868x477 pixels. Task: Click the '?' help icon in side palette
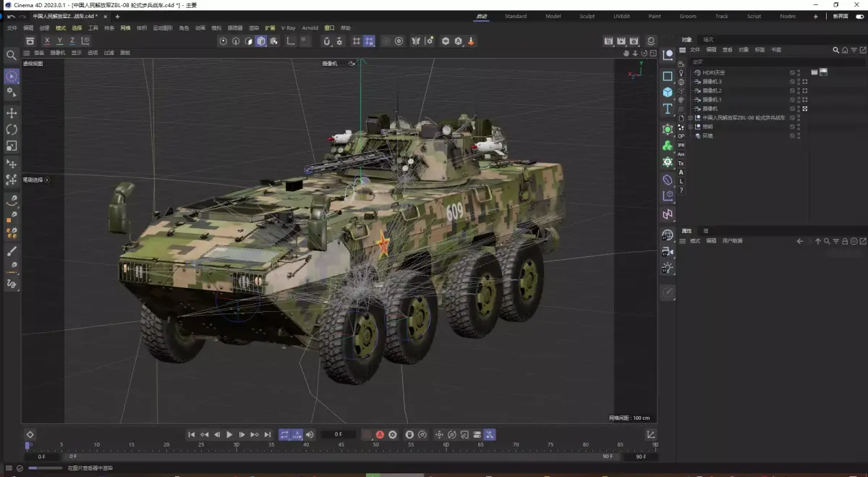pos(681,190)
